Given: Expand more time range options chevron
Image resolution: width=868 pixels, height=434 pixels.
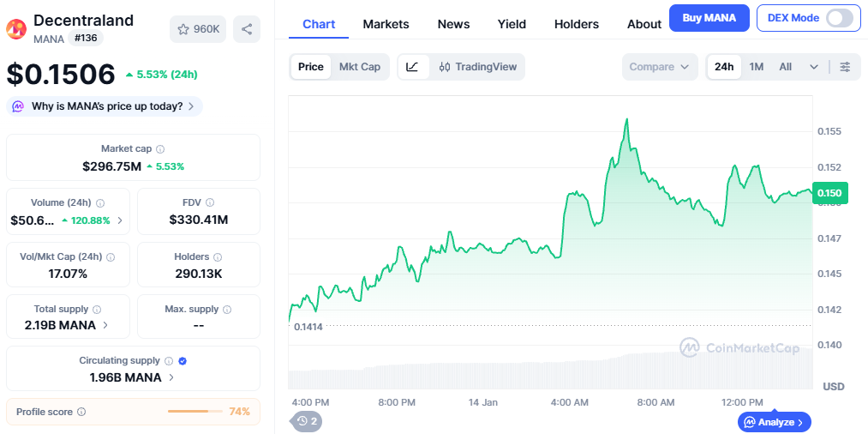Looking at the screenshot, I should click(814, 67).
